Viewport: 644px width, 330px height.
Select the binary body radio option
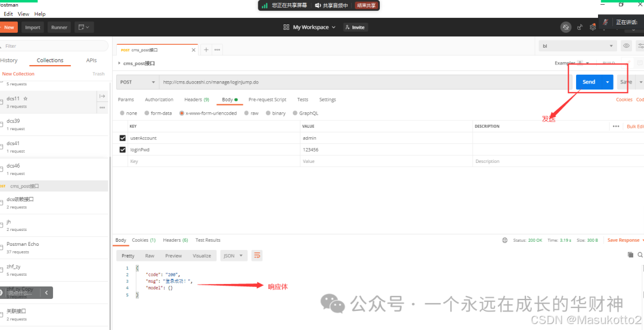[268, 113]
